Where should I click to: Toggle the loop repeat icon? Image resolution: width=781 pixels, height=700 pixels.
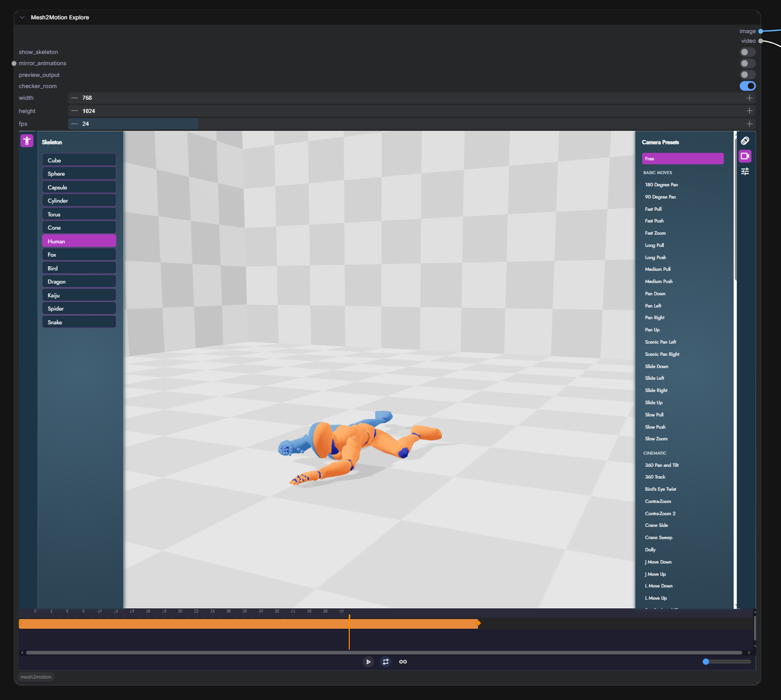point(386,662)
